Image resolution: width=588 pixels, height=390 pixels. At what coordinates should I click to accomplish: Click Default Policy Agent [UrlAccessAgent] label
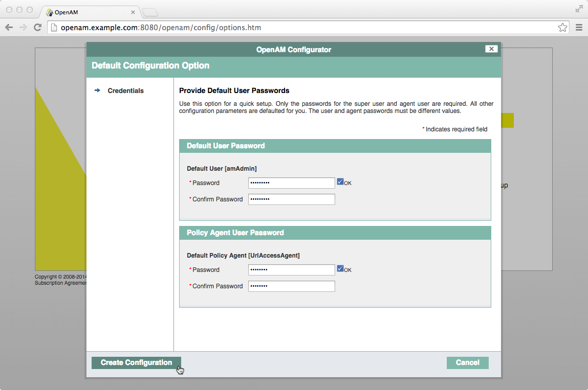243,256
